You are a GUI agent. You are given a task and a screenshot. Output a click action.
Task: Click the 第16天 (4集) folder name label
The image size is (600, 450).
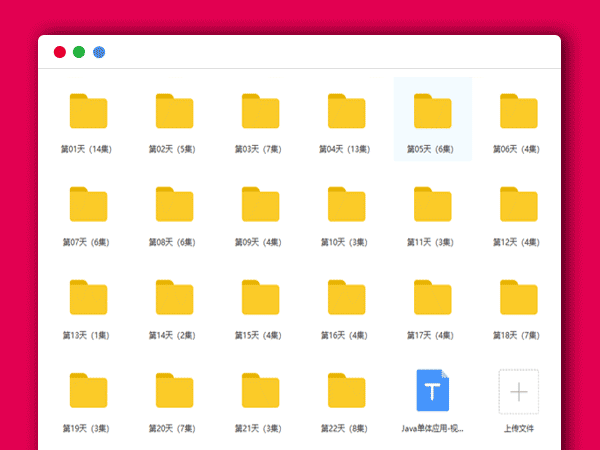point(346,335)
